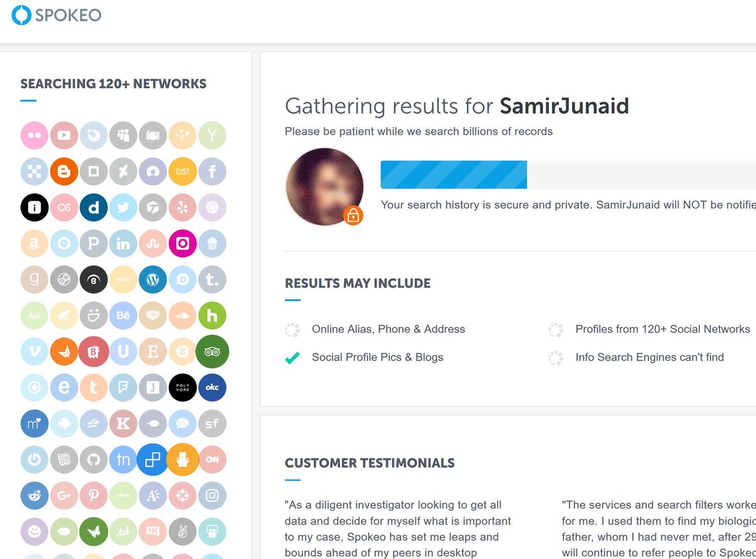Viewport: 756px width, 559px height.
Task: Click the orange Blogger icon
Action: click(x=64, y=171)
